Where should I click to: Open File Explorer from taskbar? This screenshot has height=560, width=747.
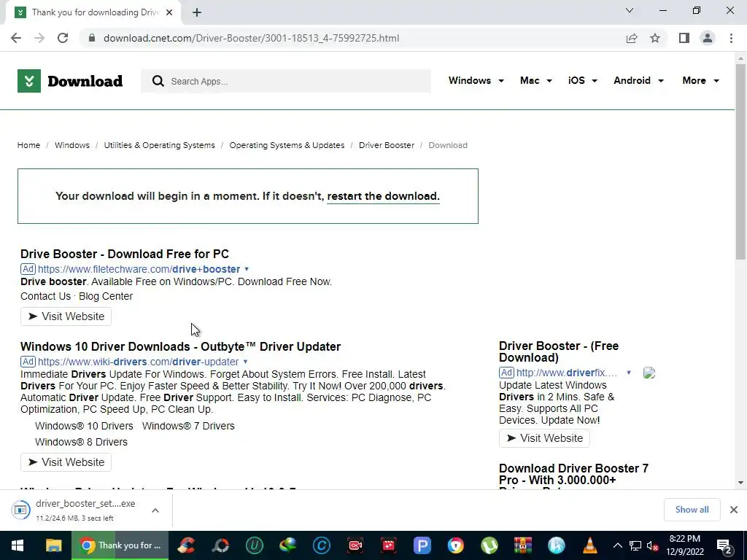(x=53, y=545)
